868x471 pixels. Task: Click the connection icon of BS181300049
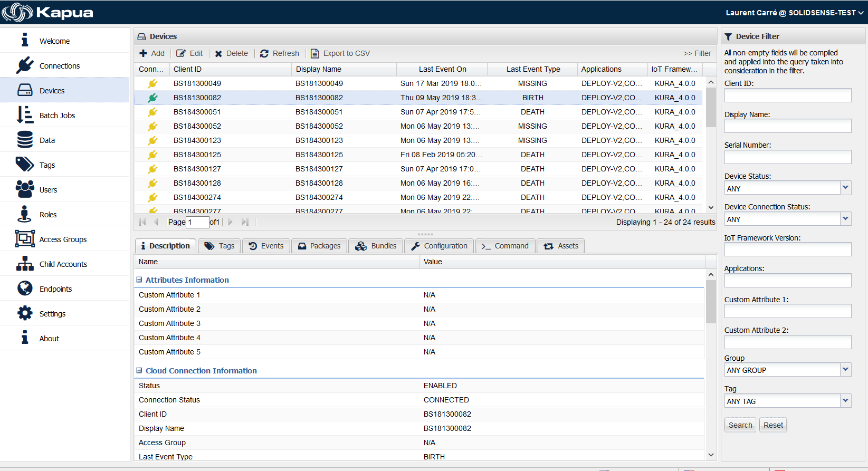click(152, 83)
